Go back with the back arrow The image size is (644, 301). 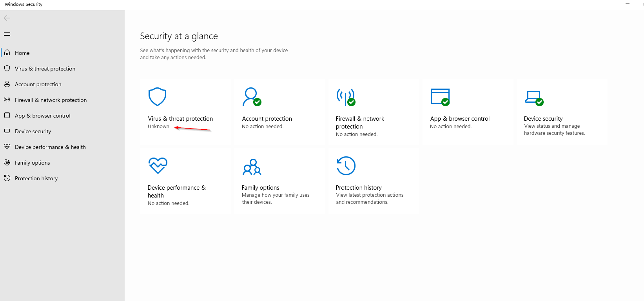tap(7, 18)
